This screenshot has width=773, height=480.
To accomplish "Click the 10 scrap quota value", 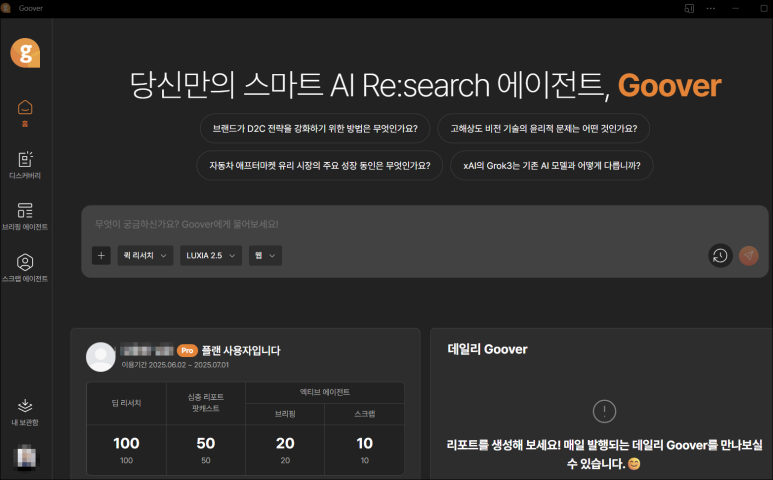I will pos(364,444).
